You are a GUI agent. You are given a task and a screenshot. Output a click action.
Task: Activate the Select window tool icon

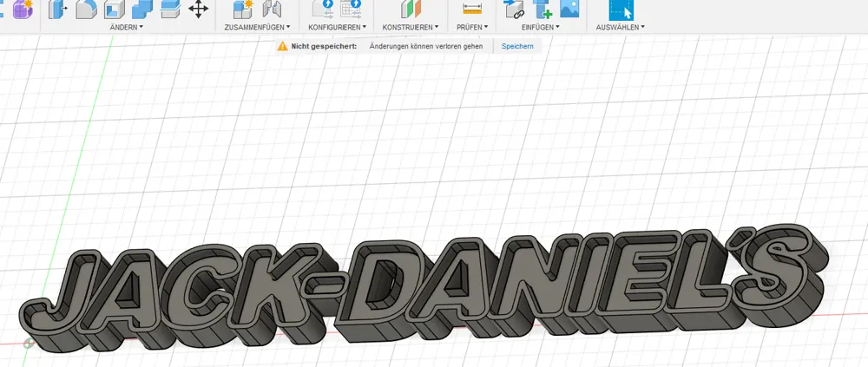point(621,9)
